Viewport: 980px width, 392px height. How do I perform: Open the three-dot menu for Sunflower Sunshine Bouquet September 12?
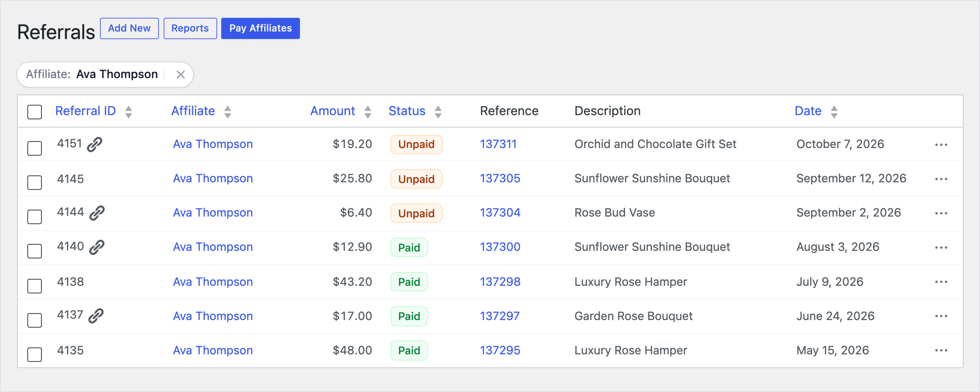pos(941,179)
